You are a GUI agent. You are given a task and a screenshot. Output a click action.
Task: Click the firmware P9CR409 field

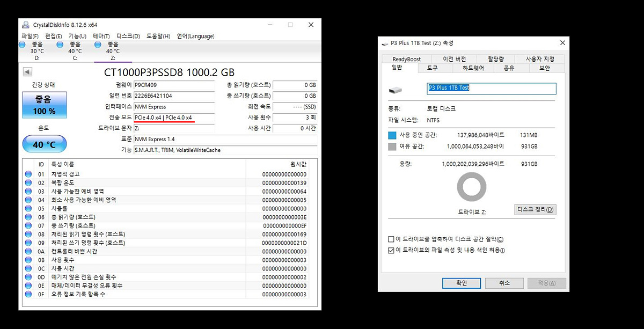click(174, 85)
